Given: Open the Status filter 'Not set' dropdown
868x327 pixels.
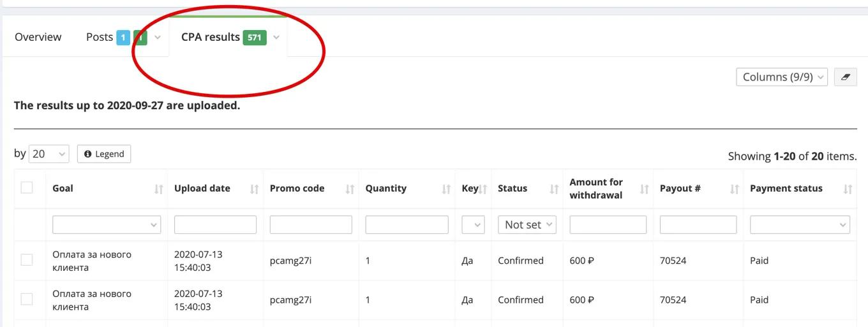Looking at the screenshot, I should 527,225.
